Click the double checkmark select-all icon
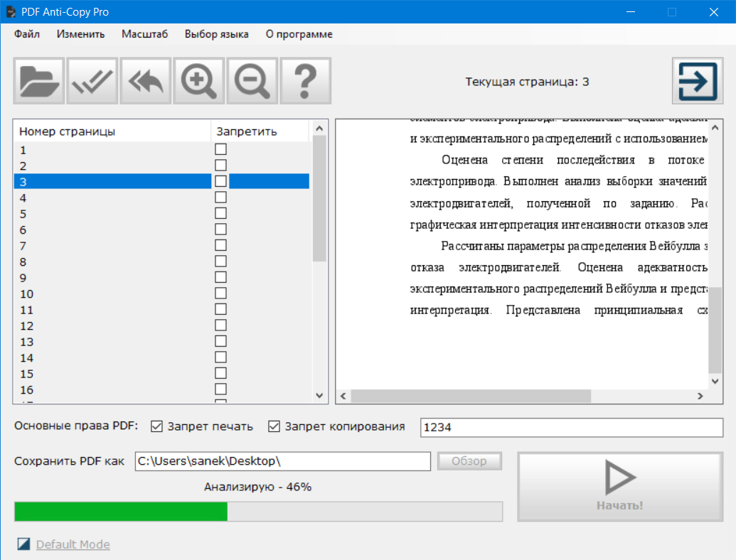Image resolution: width=736 pixels, height=560 pixels. coord(92,82)
